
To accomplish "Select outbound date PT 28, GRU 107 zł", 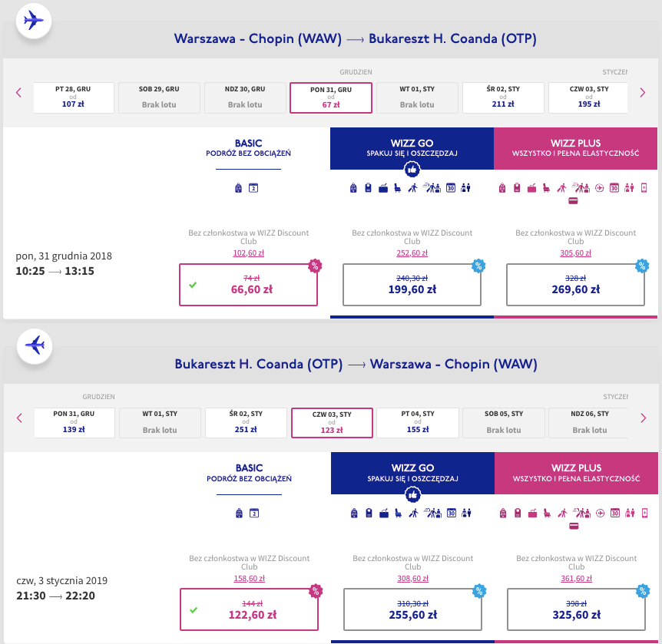I will [74, 97].
